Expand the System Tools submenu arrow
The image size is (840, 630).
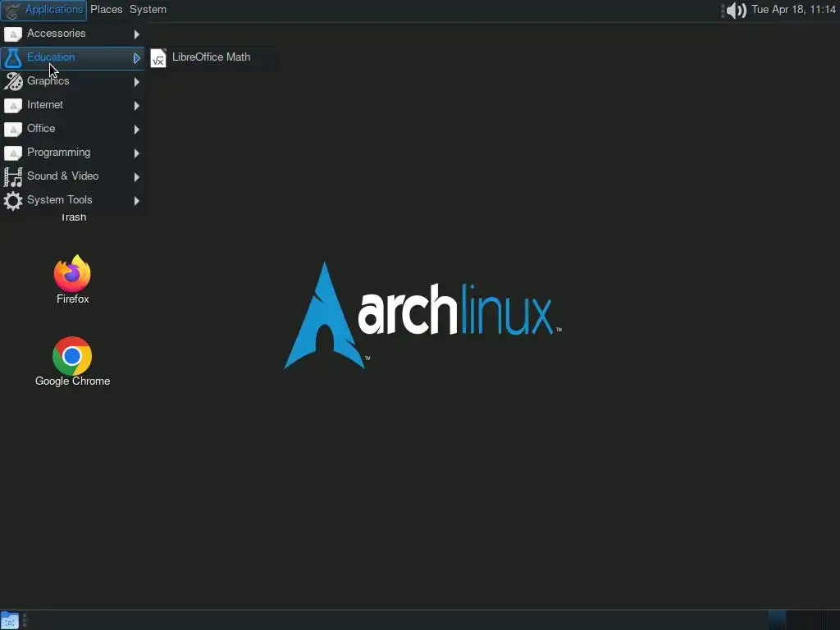[137, 201]
